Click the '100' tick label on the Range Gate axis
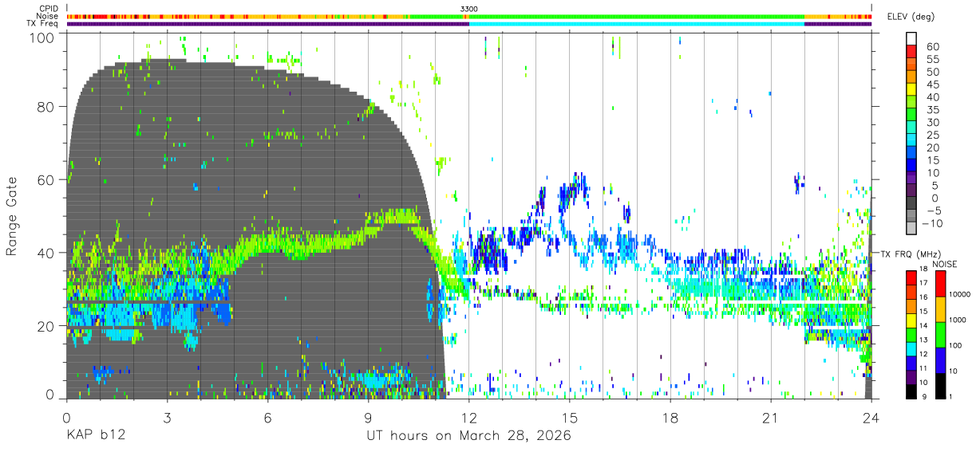 [41, 37]
